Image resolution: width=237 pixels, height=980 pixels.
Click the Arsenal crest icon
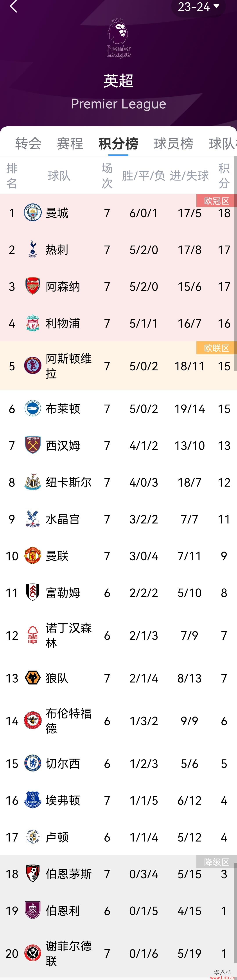click(x=33, y=286)
